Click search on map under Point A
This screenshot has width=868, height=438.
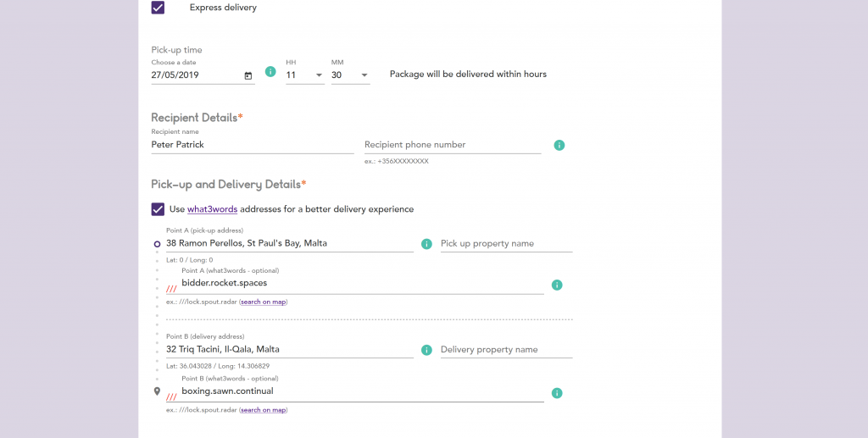[263, 302]
